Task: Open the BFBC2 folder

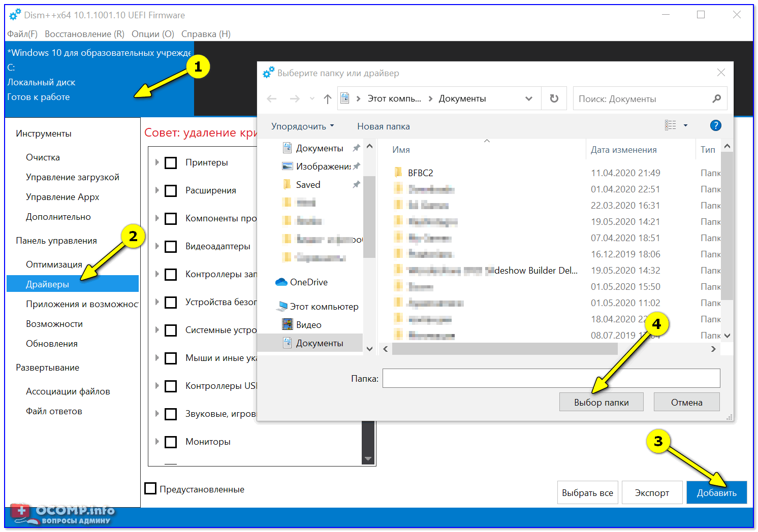Action: point(420,173)
